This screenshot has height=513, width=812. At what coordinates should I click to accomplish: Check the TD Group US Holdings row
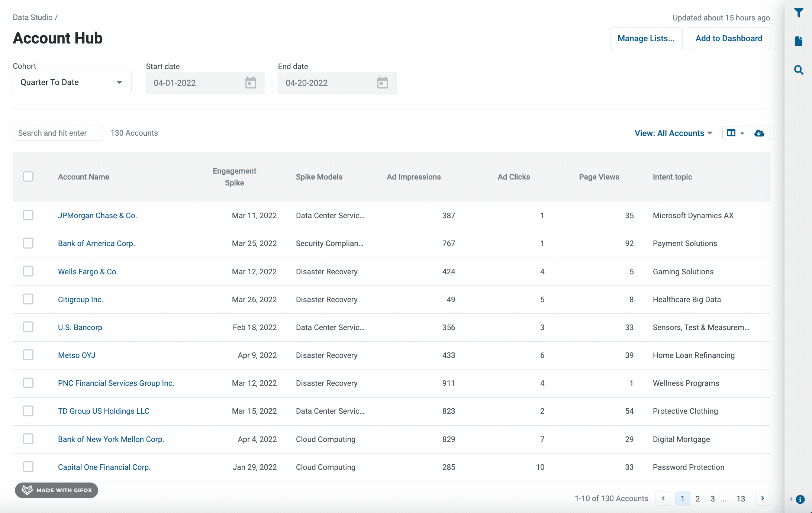pos(28,411)
